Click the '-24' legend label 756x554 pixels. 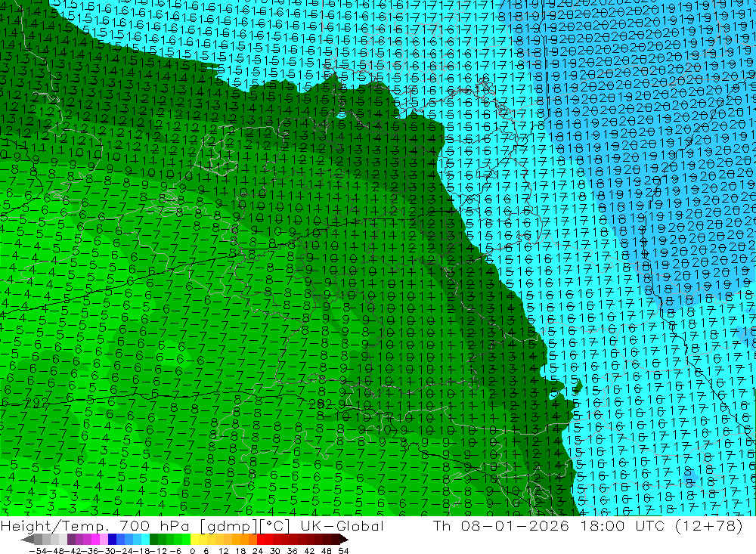(x=125, y=551)
